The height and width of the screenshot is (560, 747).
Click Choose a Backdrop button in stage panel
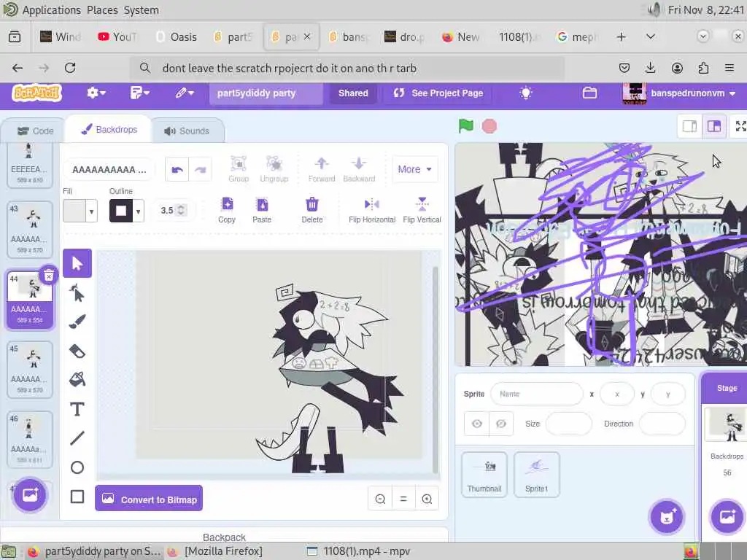(727, 517)
